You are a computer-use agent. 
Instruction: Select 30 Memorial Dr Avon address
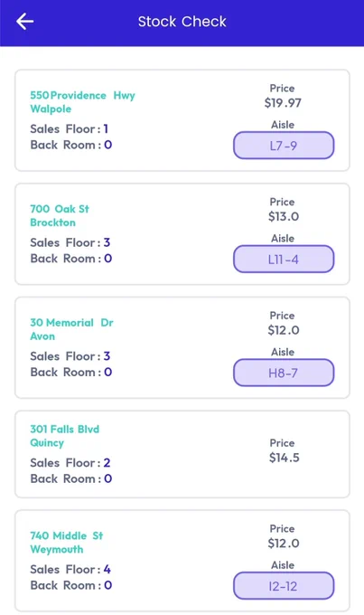(x=71, y=329)
